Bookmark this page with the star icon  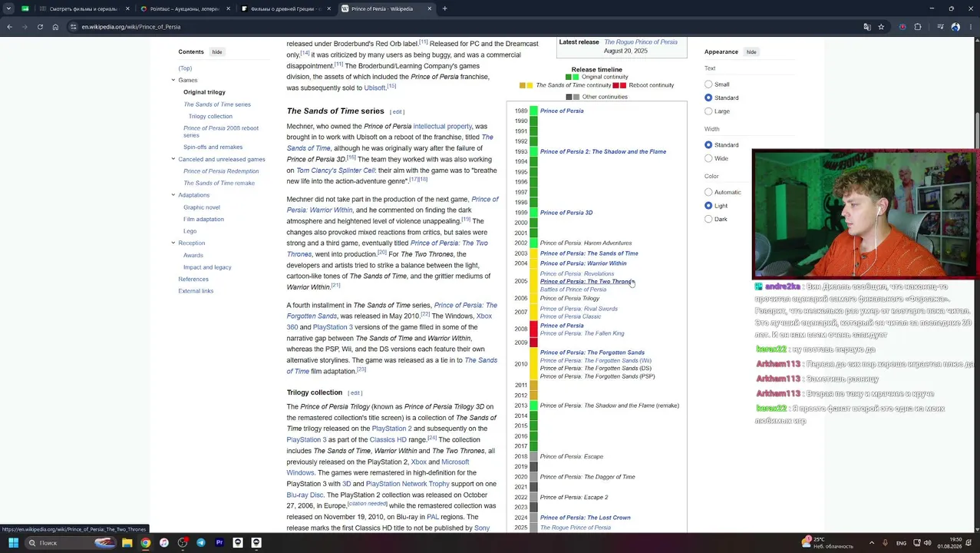[881, 27]
